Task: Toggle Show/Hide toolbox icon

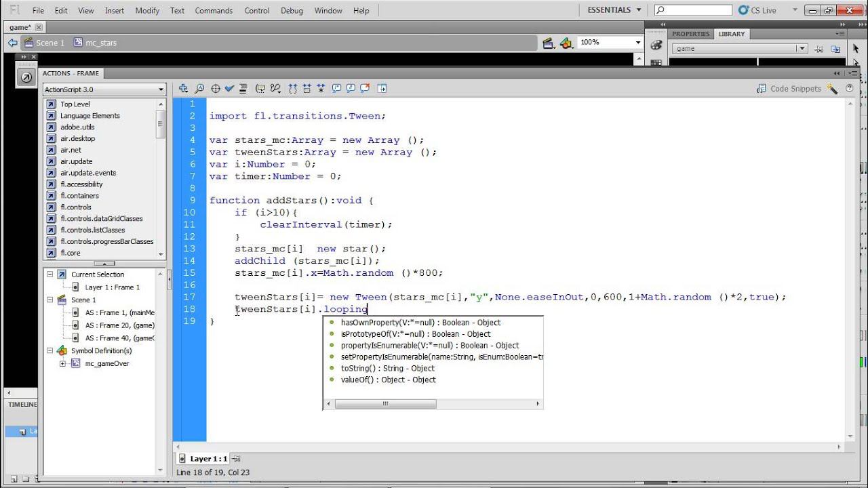Action: [382, 88]
